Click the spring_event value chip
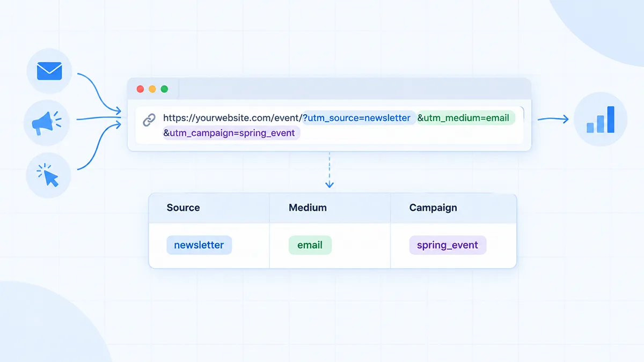This screenshot has height=362, width=644. pyautogui.click(x=448, y=245)
